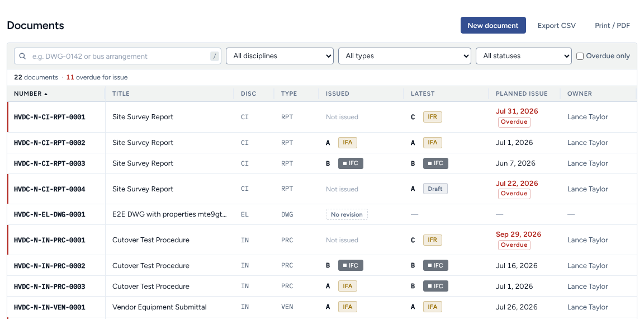The width and height of the screenshot is (644, 319).
Task: Click the latest IFR badge in HVDC-N-IN-PRC-0001 row
Action: coord(433,240)
